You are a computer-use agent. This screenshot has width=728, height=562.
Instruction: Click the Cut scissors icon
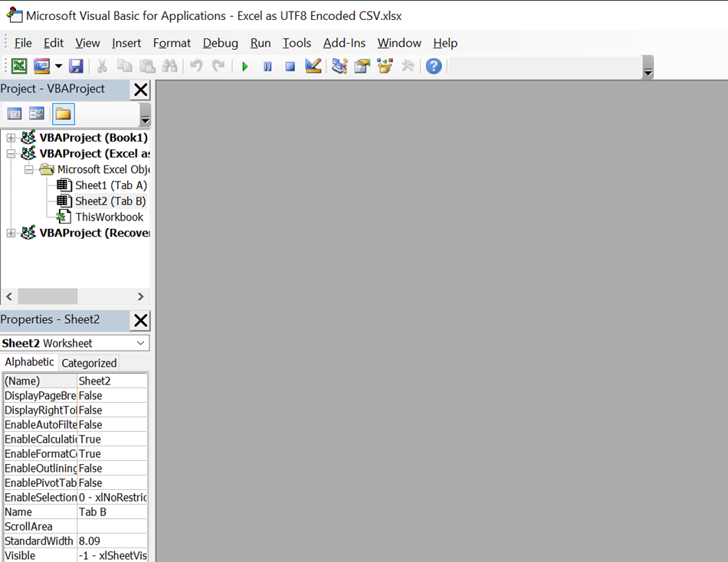pos(102,66)
